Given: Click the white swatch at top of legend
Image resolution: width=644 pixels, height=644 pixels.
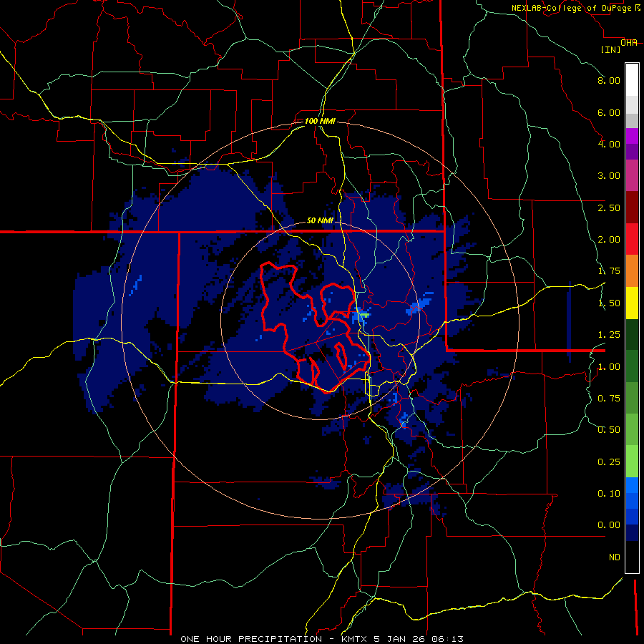Looking at the screenshot, I should 632,80.
